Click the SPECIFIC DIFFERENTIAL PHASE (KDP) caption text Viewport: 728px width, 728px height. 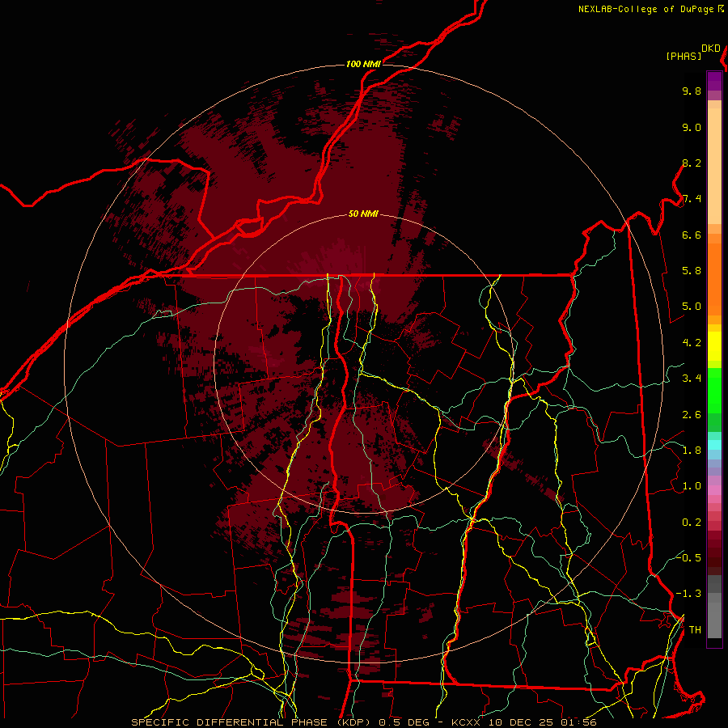252,722
